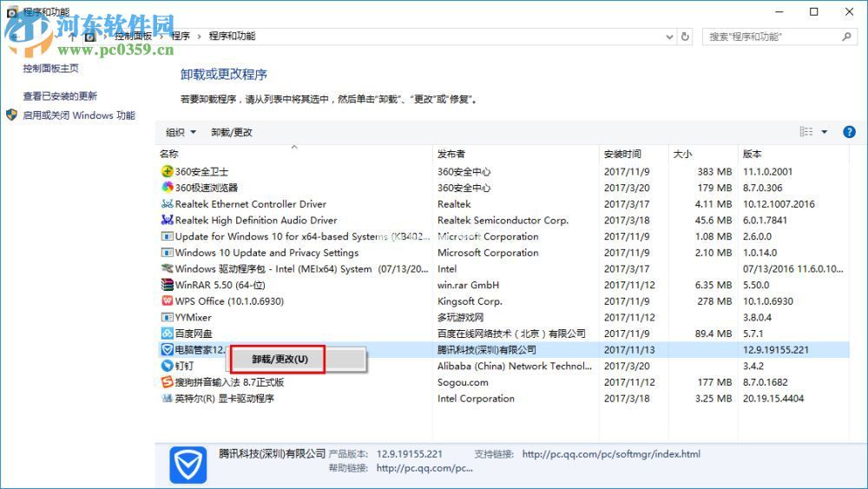Viewport: 868px width, 489px height.
Task: Open 控制面板主页 link
Action: point(51,68)
